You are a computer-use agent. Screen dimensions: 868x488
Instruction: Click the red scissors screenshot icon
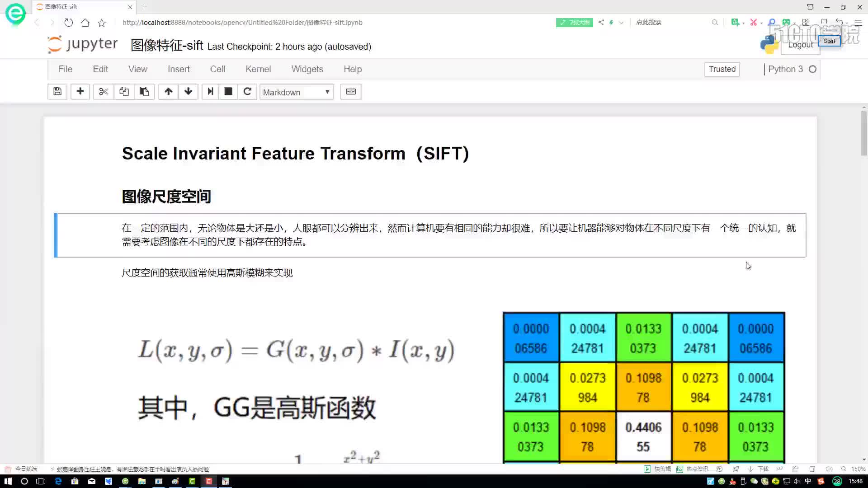(753, 22)
